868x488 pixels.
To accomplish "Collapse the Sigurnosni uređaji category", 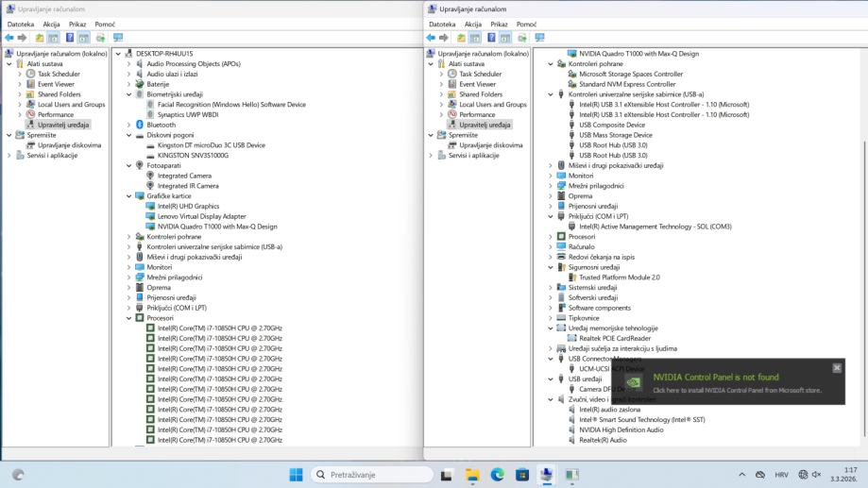I will click(x=550, y=267).
